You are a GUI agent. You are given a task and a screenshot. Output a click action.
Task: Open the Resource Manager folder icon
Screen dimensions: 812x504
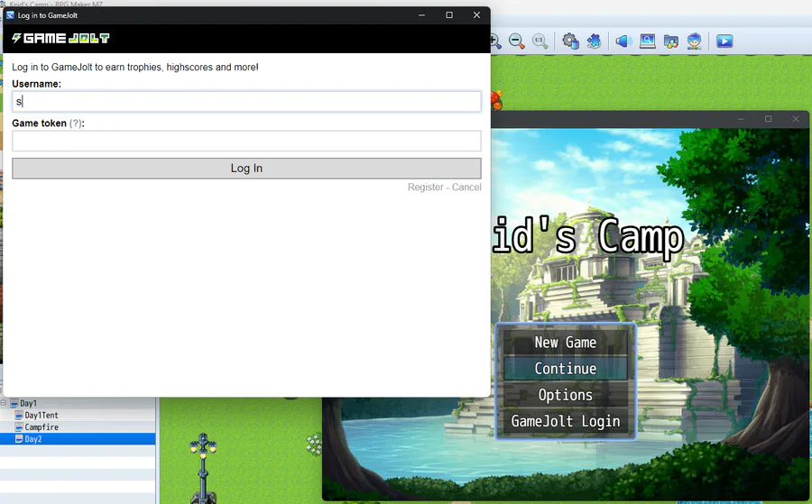[x=670, y=41]
